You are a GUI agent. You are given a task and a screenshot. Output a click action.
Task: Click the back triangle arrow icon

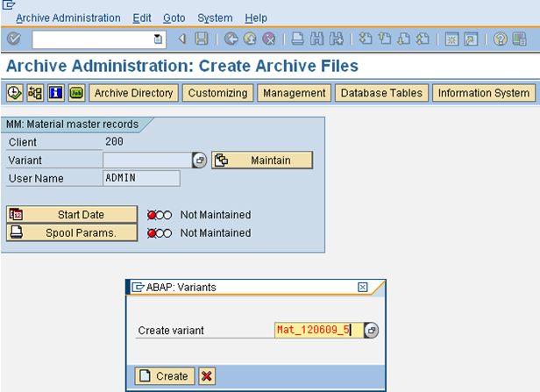click(182, 39)
